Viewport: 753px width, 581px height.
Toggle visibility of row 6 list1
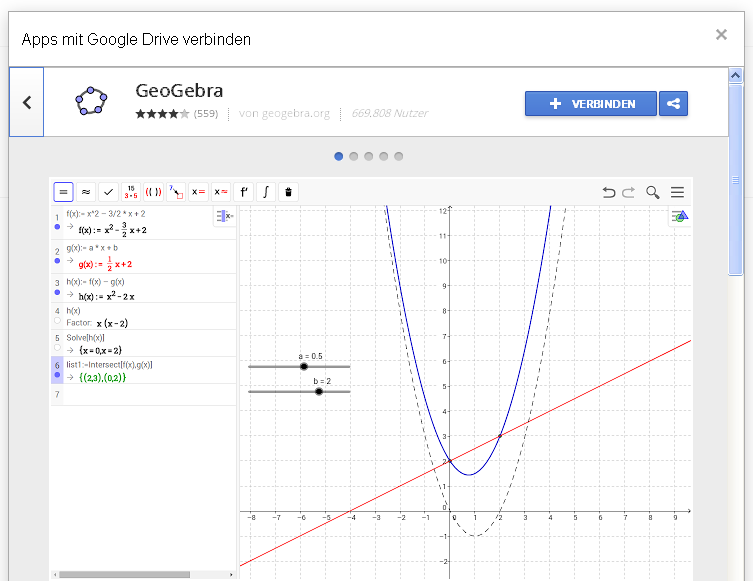pyautogui.click(x=57, y=375)
